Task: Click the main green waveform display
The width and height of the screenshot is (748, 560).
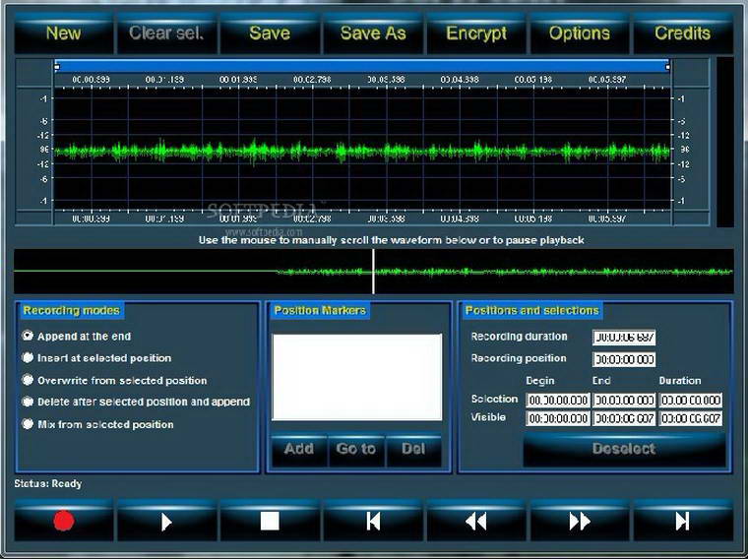Action: click(362, 150)
